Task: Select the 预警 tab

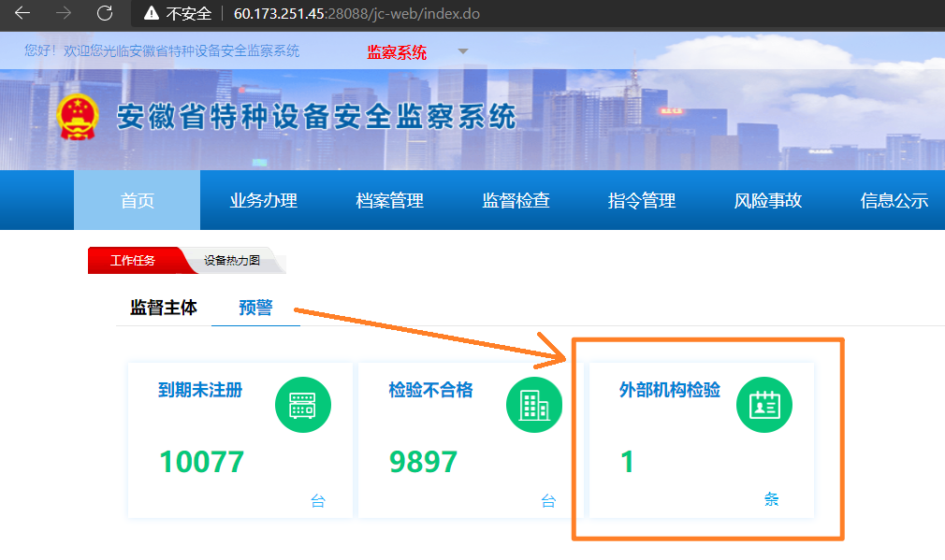Action: [255, 307]
